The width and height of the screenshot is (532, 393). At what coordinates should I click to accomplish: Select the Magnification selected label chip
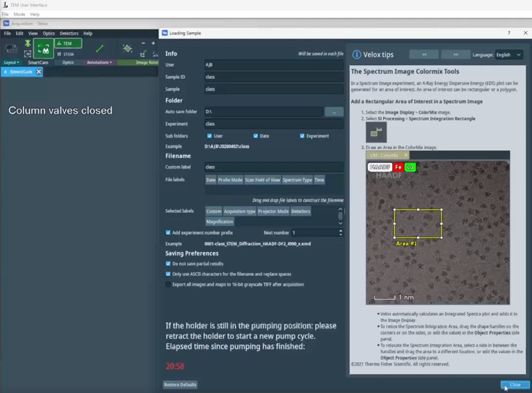[x=219, y=222]
